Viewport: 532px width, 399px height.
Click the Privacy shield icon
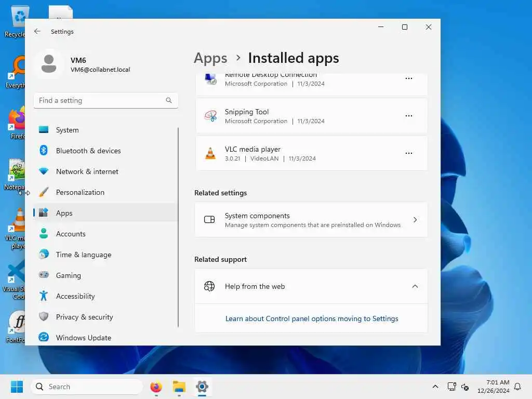(44, 316)
